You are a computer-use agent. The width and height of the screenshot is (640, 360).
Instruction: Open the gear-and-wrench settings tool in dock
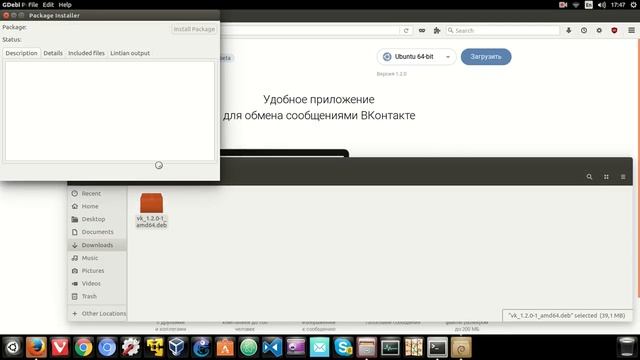(x=131, y=347)
